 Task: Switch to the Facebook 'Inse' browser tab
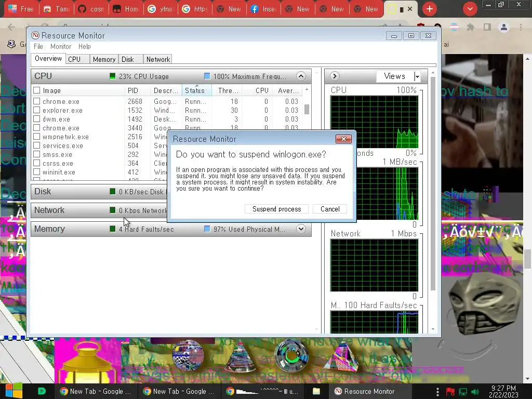263,9
